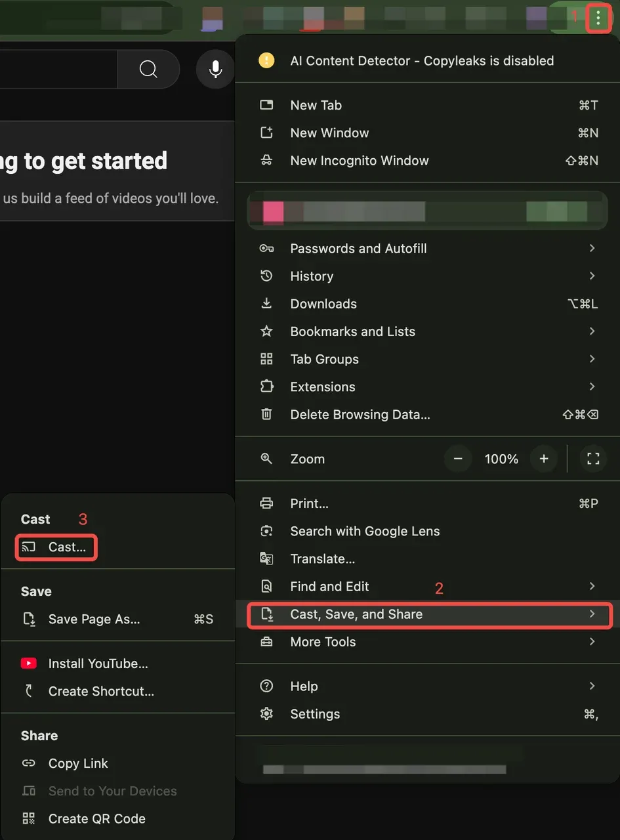Click the Incognito icon
The image size is (620, 840).
pyautogui.click(x=266, y=160)
